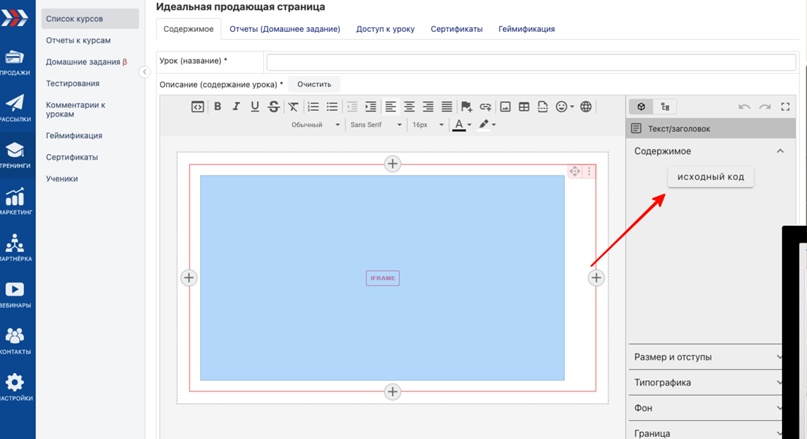Add a block below with plus button

click(392, 392)
